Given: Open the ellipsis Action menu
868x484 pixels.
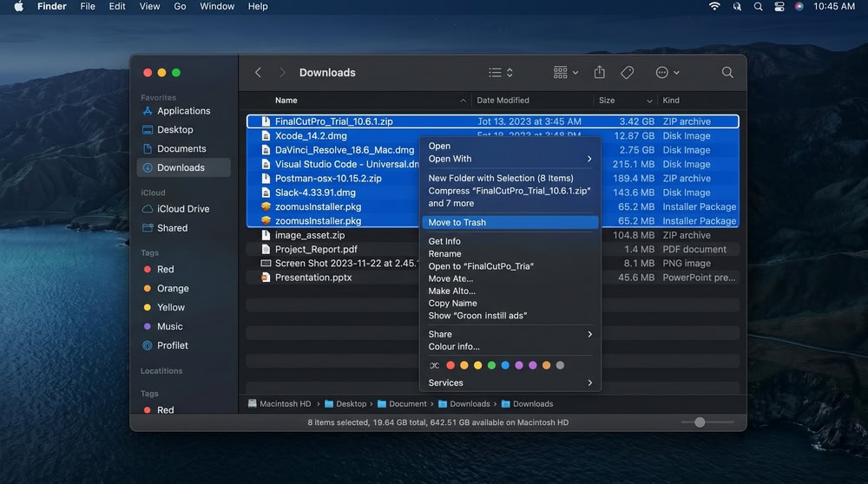Looking at the screenshot, I should coord(667,73).
